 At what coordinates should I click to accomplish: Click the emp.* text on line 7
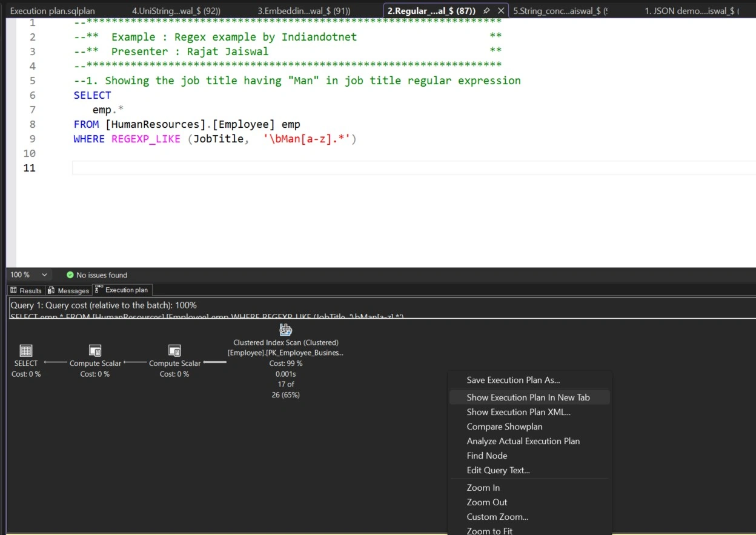tap(108, 110)
